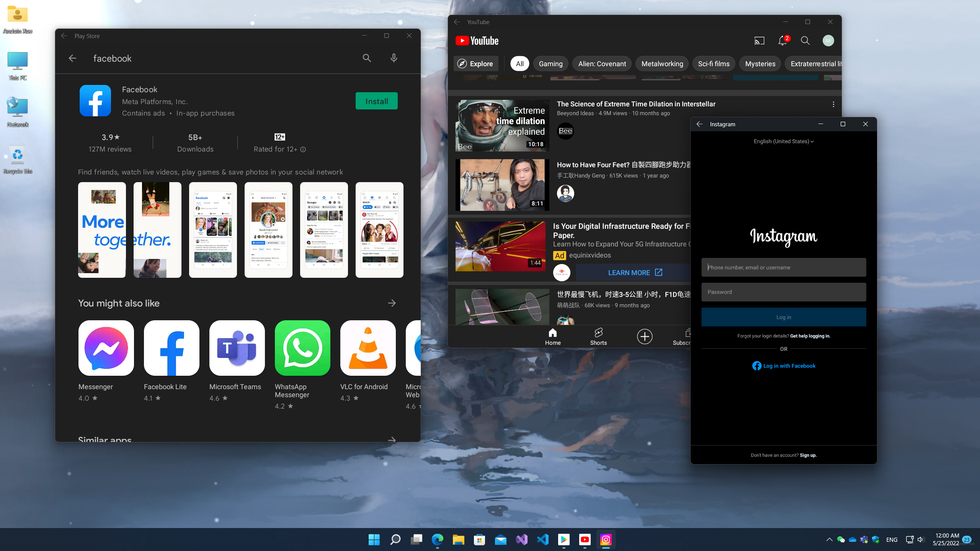Screen dimensions: 980x551
Task: Click Get help logging in link
Action: click(x=810, y=336)
